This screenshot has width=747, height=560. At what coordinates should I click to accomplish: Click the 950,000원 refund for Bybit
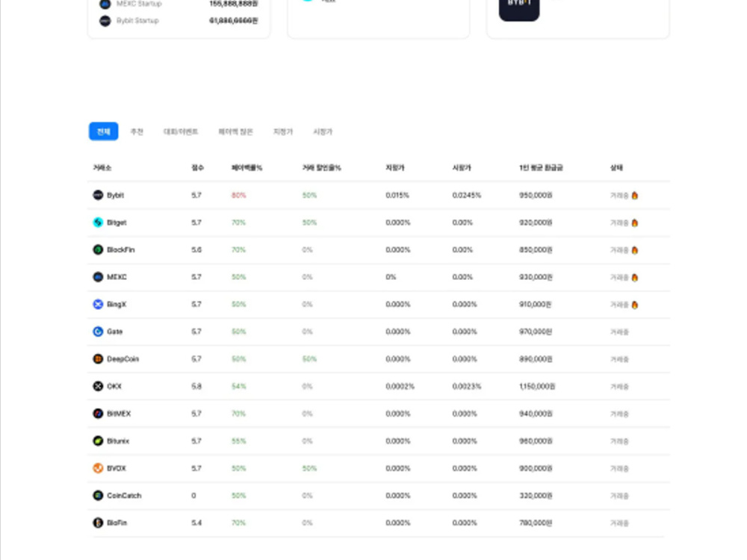536,195
